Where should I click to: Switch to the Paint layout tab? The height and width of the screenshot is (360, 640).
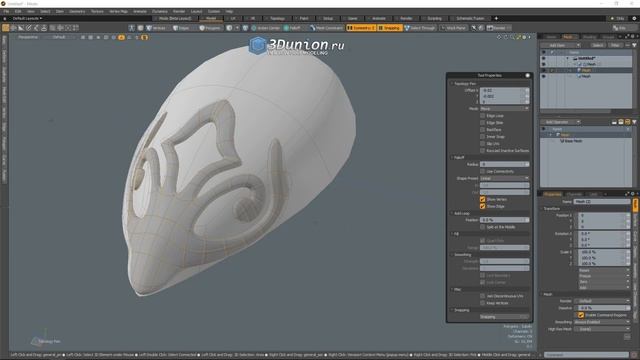tap(304, 18)
